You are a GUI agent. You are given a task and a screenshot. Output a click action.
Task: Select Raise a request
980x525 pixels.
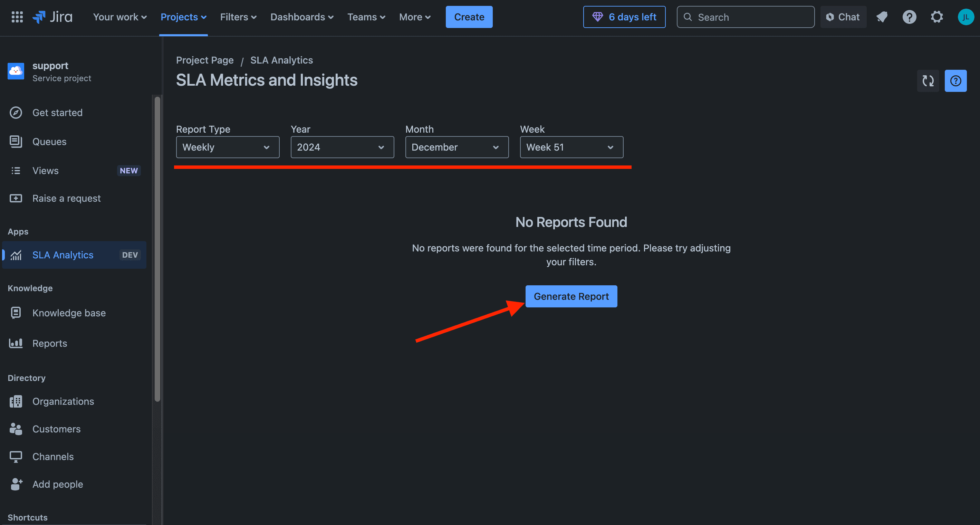(74, 198)
